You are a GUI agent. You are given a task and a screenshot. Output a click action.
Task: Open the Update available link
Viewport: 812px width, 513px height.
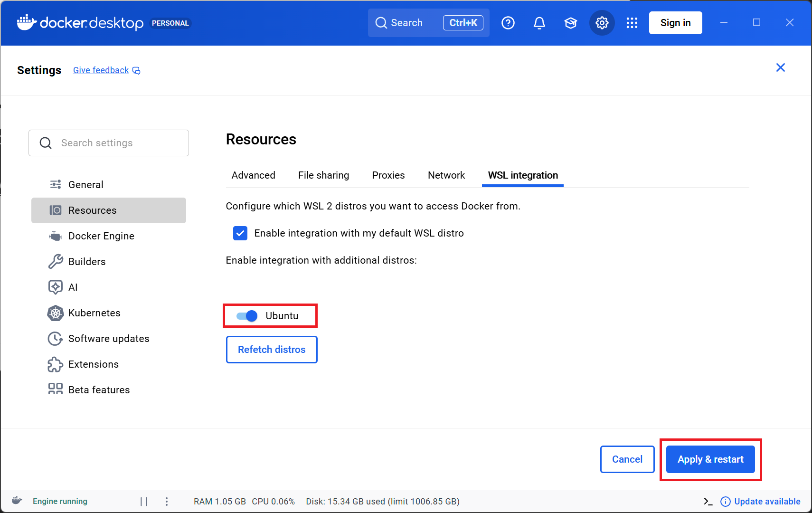[766, 501]
